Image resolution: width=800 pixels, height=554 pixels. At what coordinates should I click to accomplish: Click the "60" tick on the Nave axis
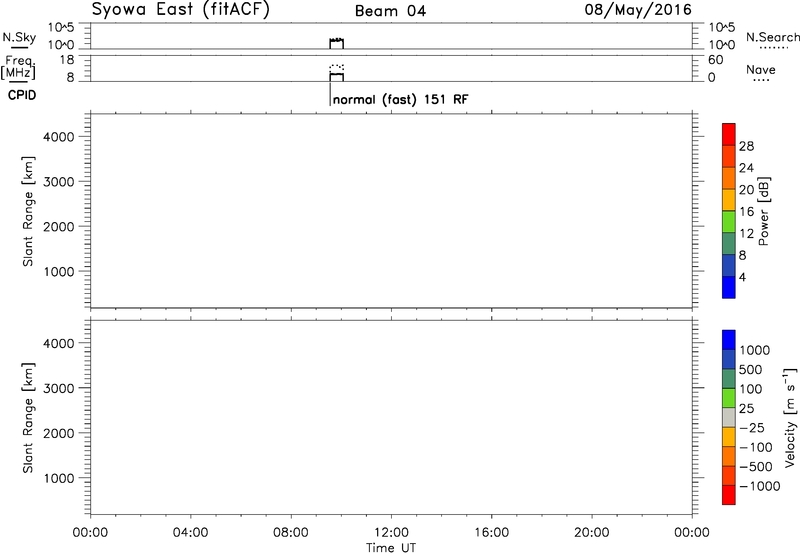(x=715, y=60)
